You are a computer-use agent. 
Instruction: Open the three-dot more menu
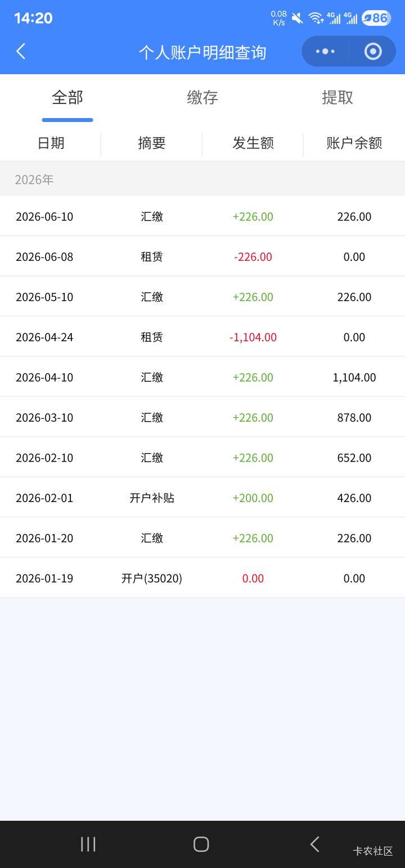(x=325, y=52)
